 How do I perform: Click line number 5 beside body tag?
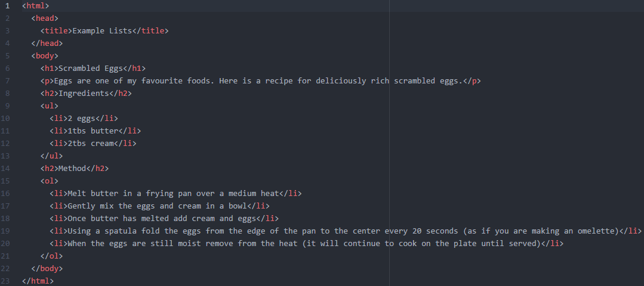[7, 56]
